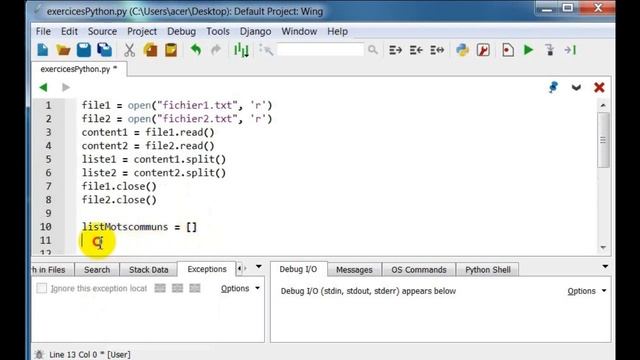This screenshot has width=640, height=360.
Task: Close the editor with the red X icon
Action: pyautogui.click(x=599, y=87)
